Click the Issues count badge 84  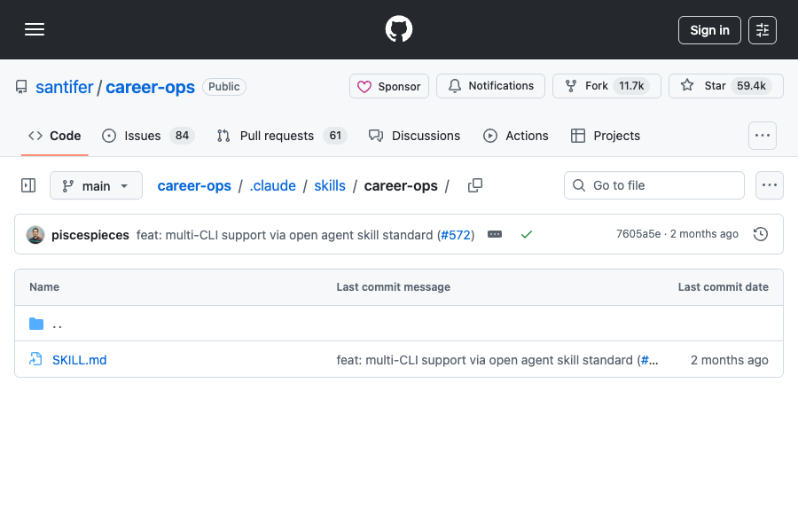pyautogui.click(x=182, y=136)
